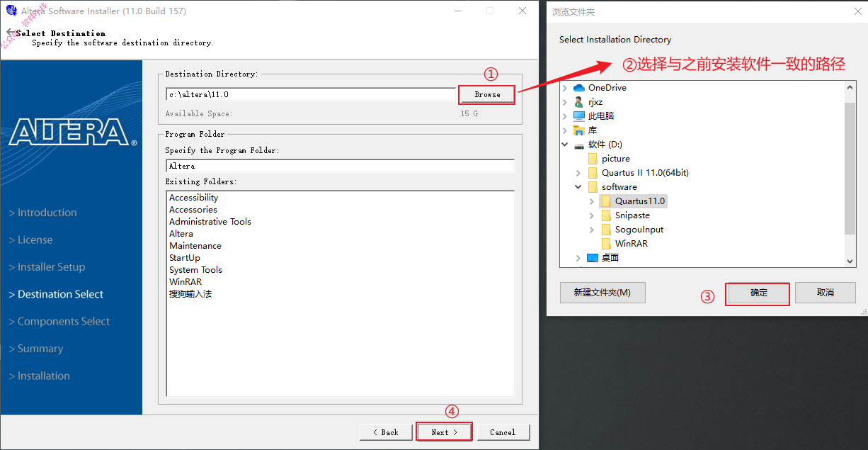Confirm folder selection with 确定
This screenshot has width=868, height=450.
(758, 293)
